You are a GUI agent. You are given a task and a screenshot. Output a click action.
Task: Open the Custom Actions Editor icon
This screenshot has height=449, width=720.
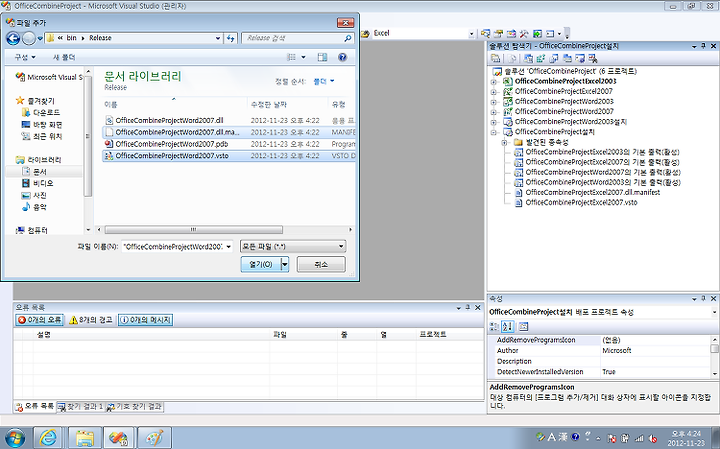580,58
